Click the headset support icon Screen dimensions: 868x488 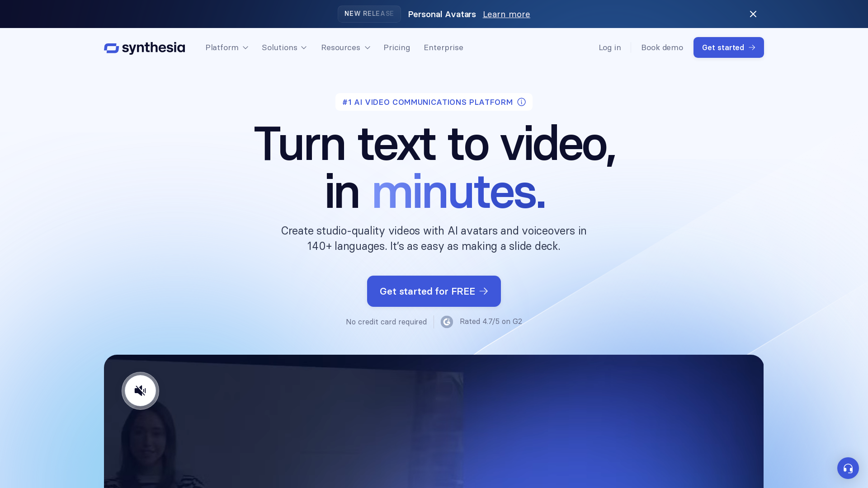(848, 468)
